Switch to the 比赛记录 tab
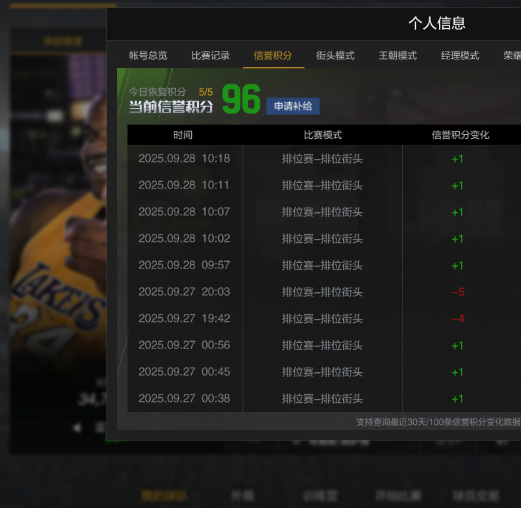Screen dimensions: 521x508 pyautogui.click(x=210, y=55)
